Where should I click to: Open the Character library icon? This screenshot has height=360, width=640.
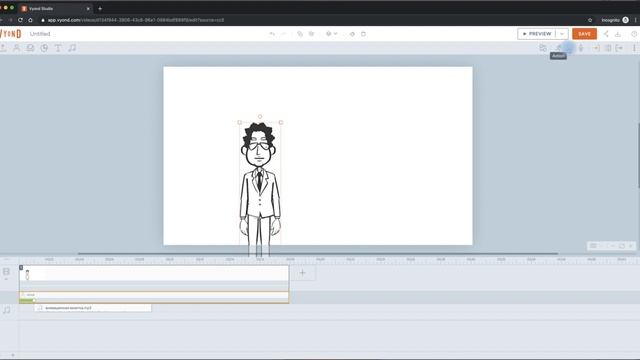point(16,48)
